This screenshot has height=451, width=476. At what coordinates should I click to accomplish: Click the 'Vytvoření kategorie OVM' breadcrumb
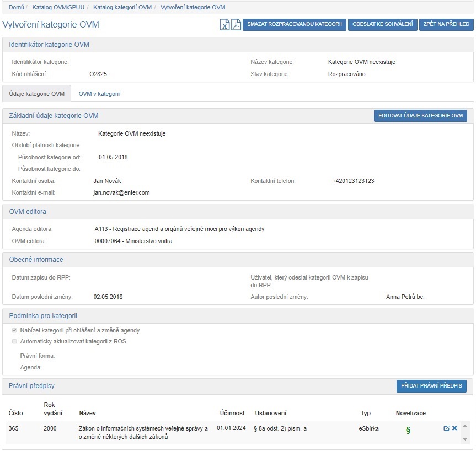coord(192,7)
